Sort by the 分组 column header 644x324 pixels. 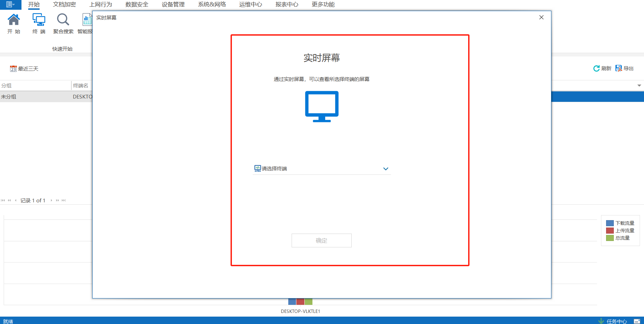(x=36, y=86)
